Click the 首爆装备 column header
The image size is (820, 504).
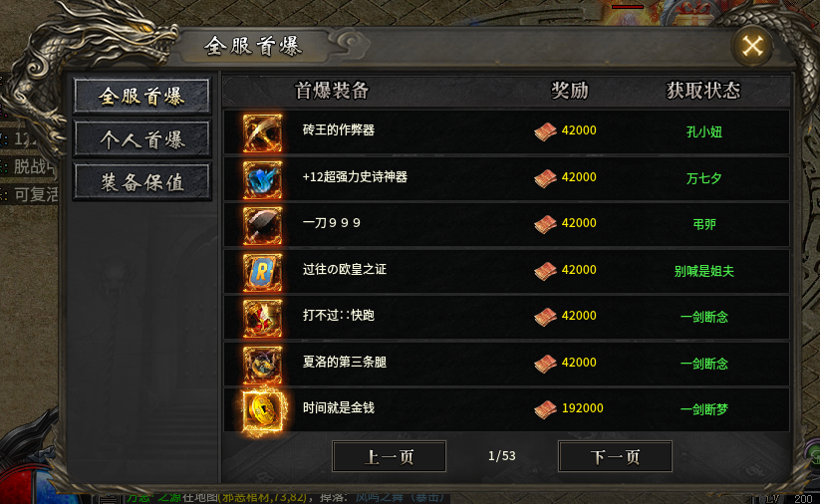[x=332, y=91]
